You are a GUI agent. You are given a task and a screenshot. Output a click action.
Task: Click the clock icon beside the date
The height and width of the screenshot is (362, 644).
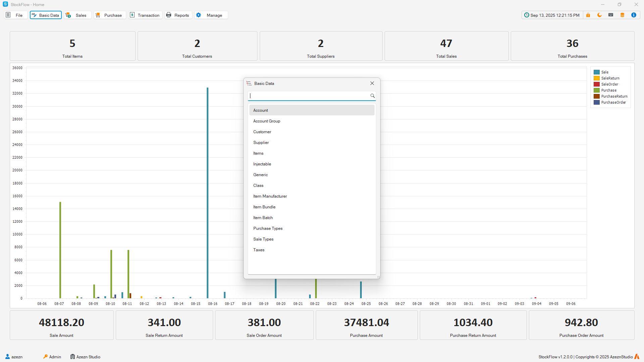[527, 15]
